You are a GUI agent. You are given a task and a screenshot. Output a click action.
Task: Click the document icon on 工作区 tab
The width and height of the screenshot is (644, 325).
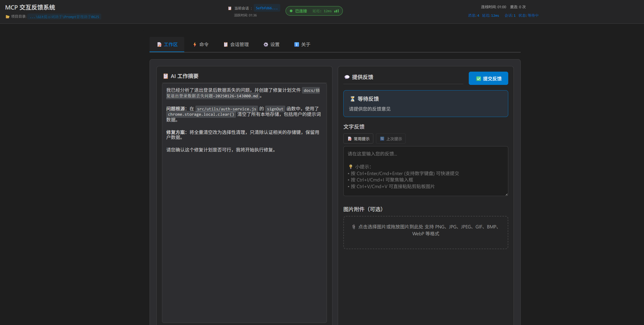tap(159, 45)
